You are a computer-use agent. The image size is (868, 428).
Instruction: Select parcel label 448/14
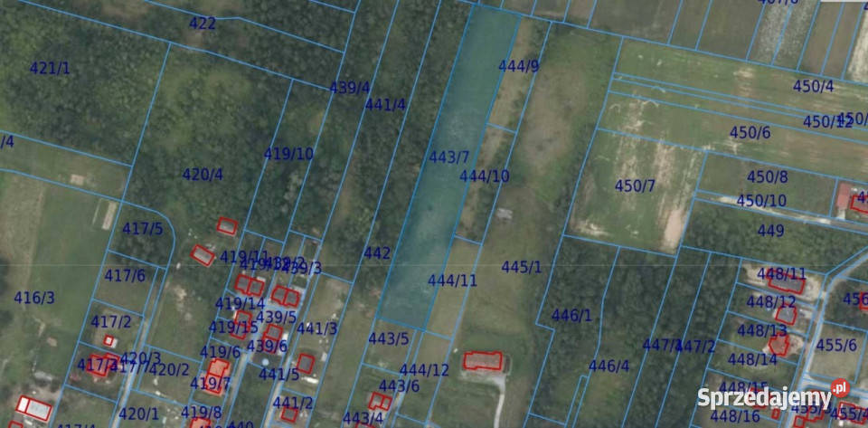coord(752,359)
